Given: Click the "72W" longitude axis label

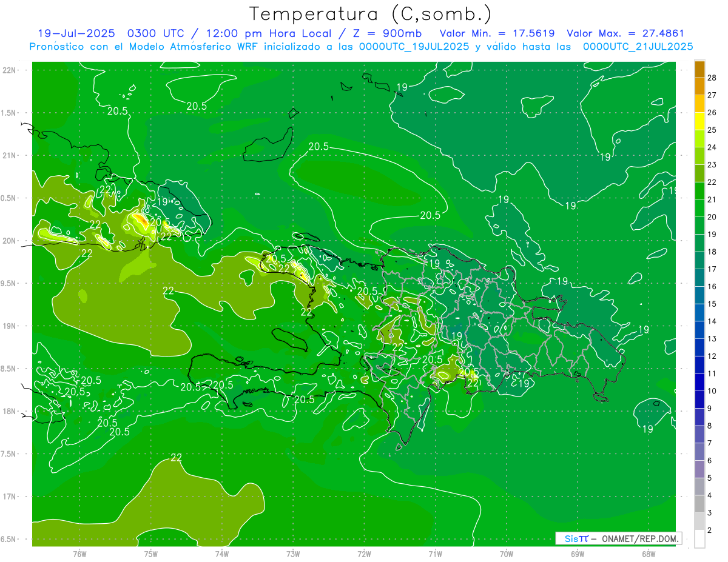Looking at the screenshot, I should (364, 554).
